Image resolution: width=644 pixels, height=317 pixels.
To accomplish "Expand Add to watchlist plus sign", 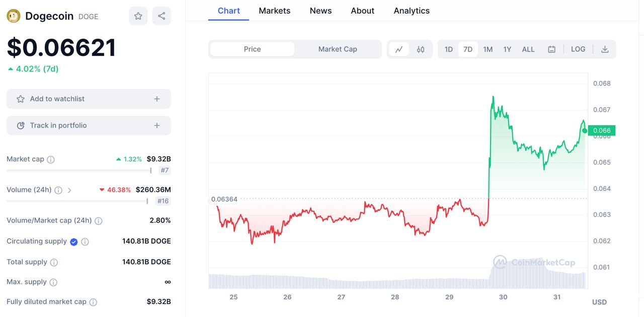I will point(157,99).
